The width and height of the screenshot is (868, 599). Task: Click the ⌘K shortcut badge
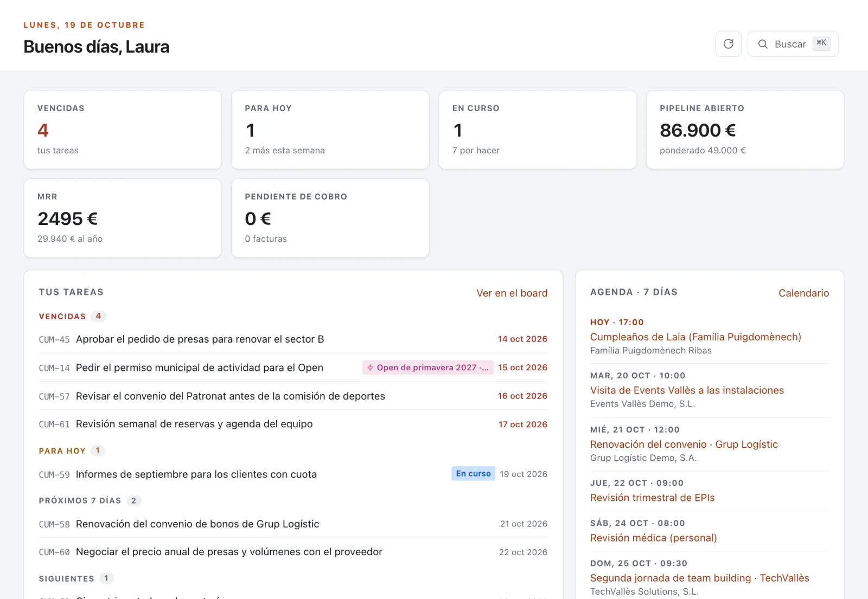coord(821,43)
